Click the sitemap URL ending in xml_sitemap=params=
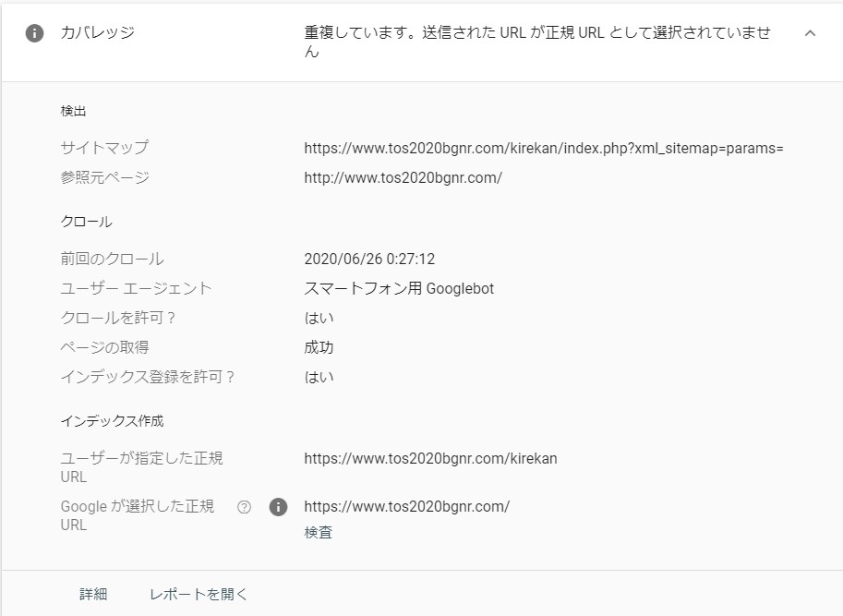Image resolution: width=843 pixels, height=616 pixels. click(544, 148)
